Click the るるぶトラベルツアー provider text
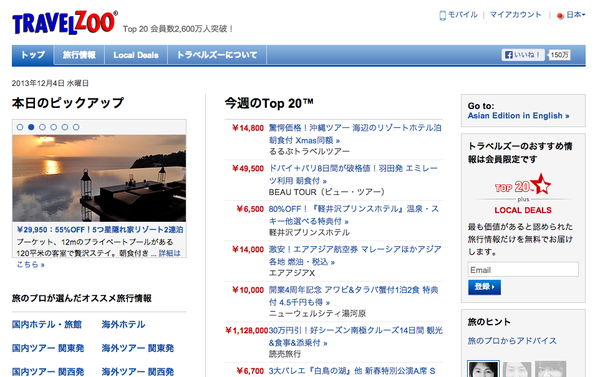 [309, 152]
